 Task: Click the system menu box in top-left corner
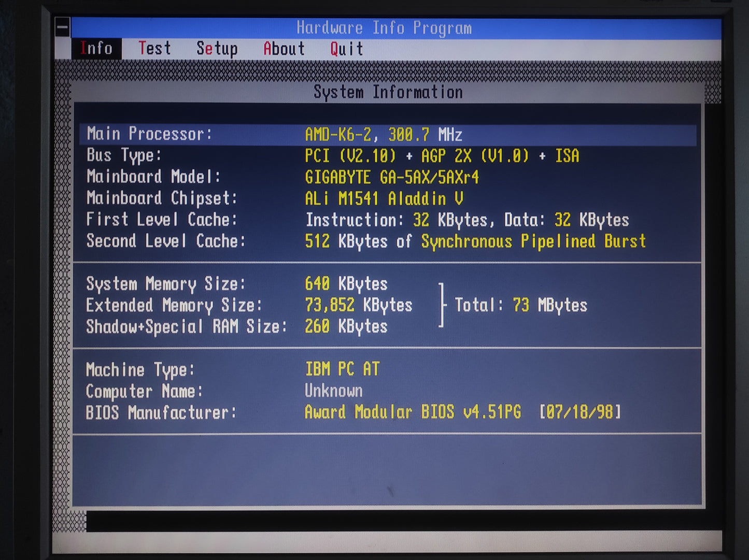tap(63, 27)
